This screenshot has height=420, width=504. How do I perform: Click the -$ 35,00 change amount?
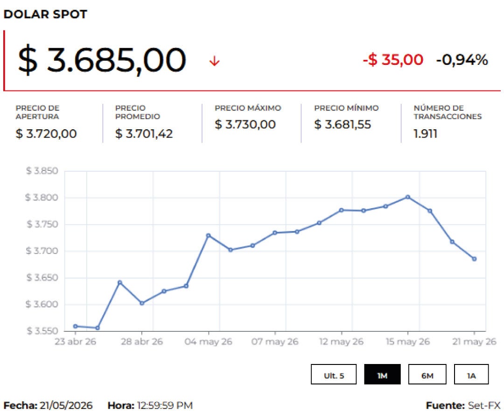[393, 60]
